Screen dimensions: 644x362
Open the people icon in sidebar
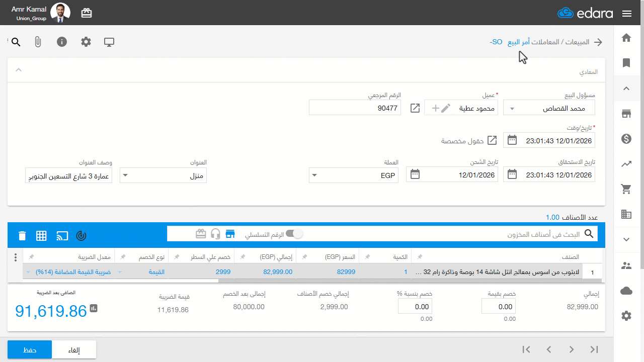626,265
